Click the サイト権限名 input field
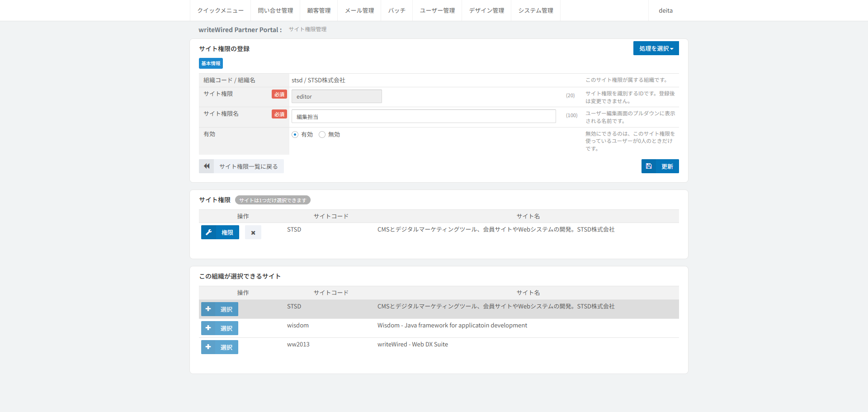The width and height of the screenshot is (868, 412). tap(424, 116)
